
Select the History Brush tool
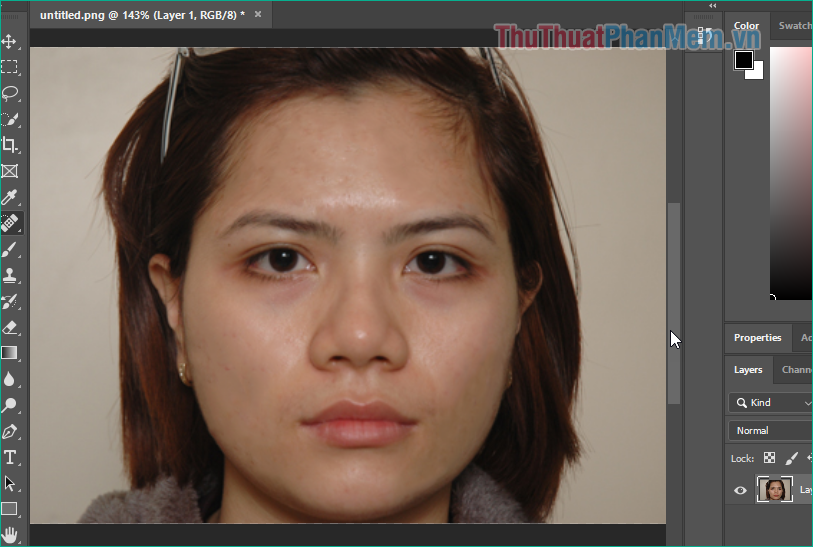coord(9,301)
